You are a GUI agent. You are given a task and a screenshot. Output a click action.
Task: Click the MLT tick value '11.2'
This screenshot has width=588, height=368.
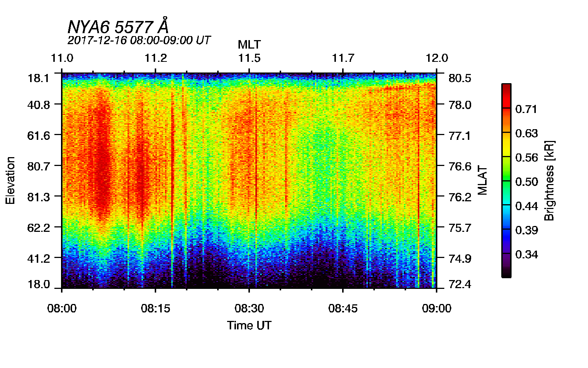(156, 58)
